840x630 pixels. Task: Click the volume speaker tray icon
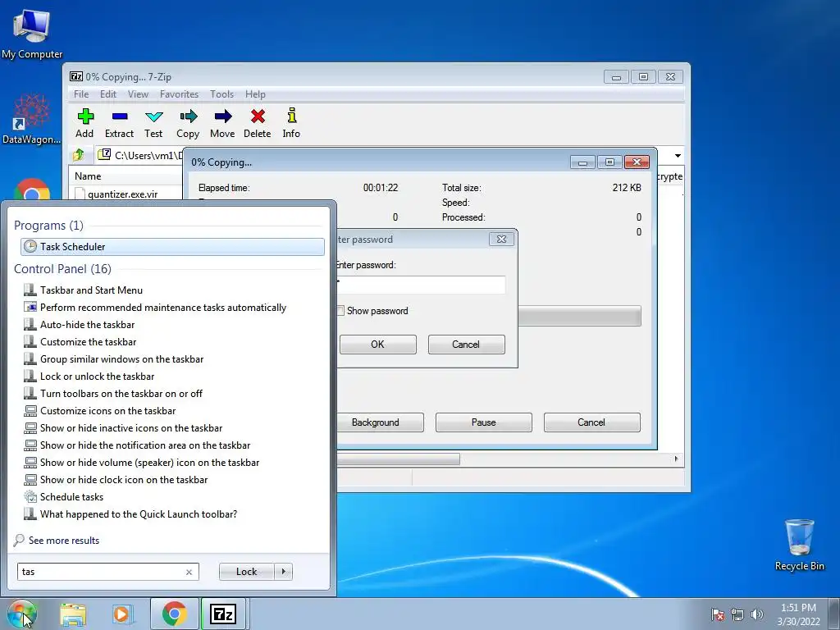[756, 614]
